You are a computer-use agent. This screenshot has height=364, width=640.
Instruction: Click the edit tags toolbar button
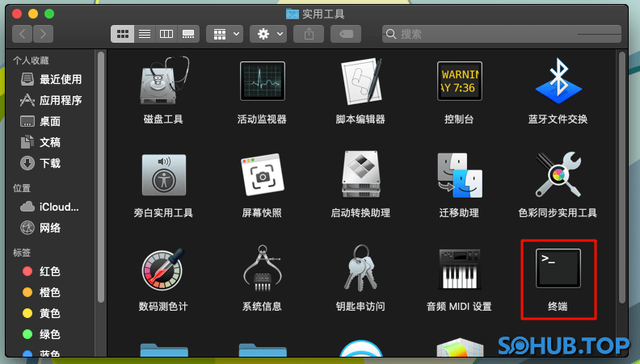(x=346, y=34)
